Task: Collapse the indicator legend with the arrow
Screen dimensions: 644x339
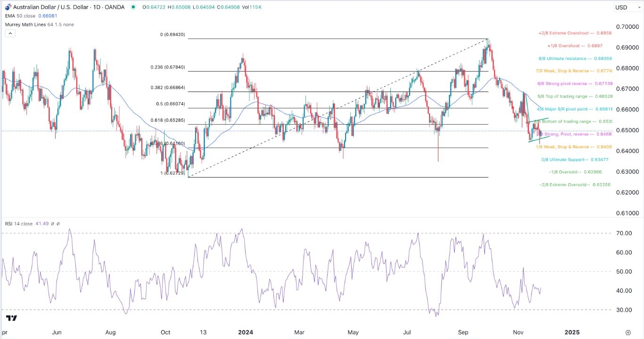Action: click(10, 33)
